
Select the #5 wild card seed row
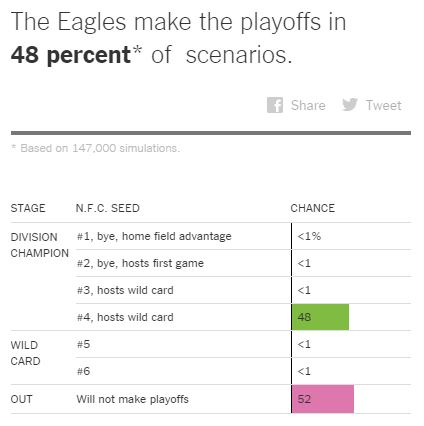(x=243, y=344)
